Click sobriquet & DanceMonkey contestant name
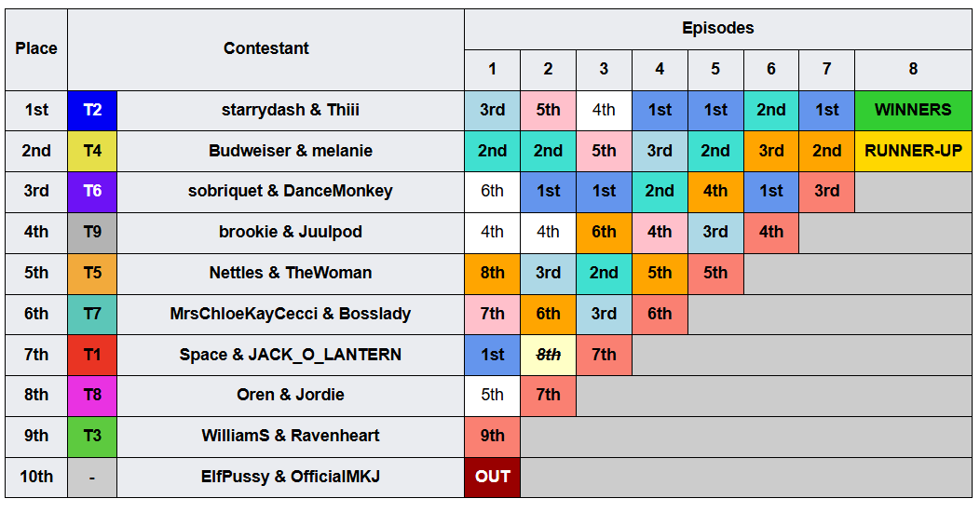This screenshot has width=980, height=512. 290,191
